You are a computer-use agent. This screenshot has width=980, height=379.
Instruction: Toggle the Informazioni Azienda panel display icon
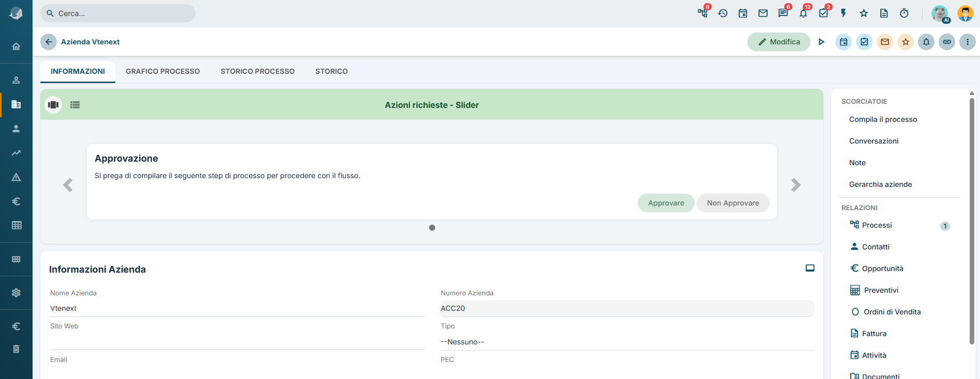[x=810, y=268]
